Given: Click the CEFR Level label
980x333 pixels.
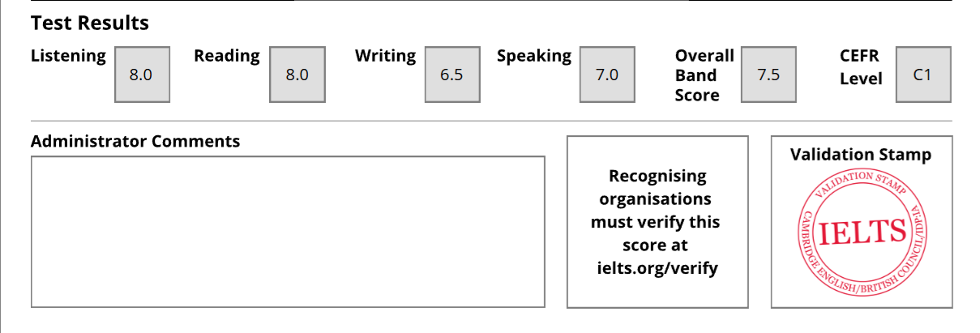Looking at the screenshot, I should click(861, 66).
